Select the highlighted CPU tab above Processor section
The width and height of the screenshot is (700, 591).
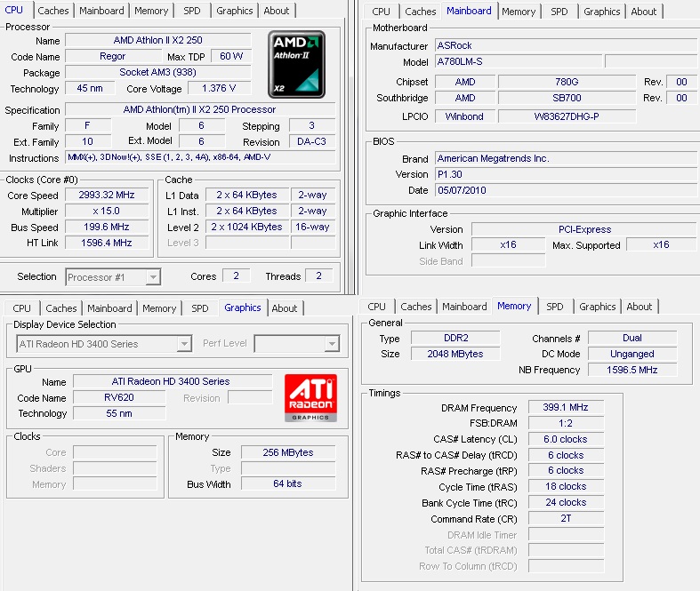[x=17, y=10]
